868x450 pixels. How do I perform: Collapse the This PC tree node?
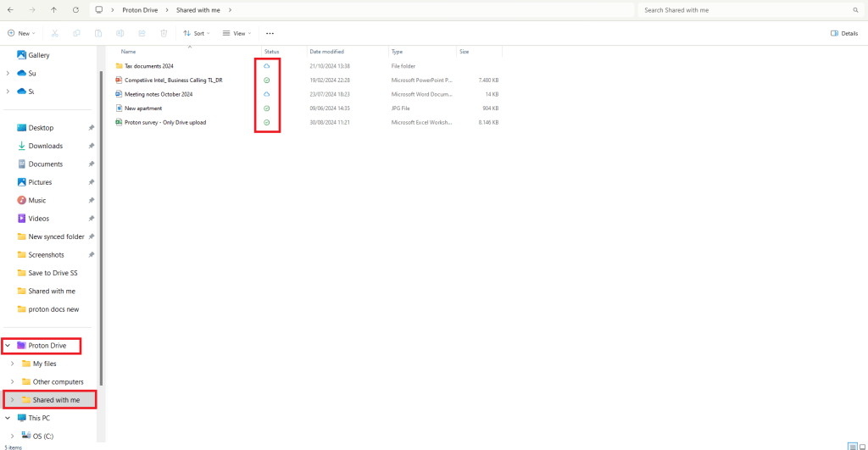click(8, 418)
